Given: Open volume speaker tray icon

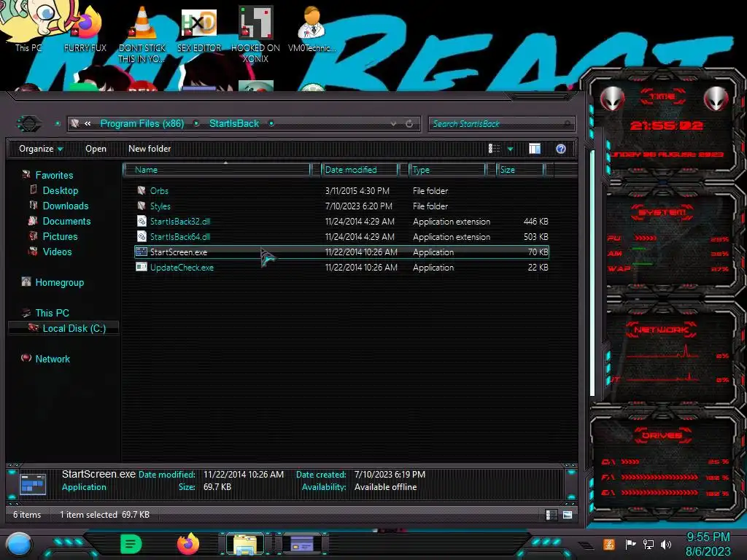Looking at the screenshot, I should click(x=666, y=544).
